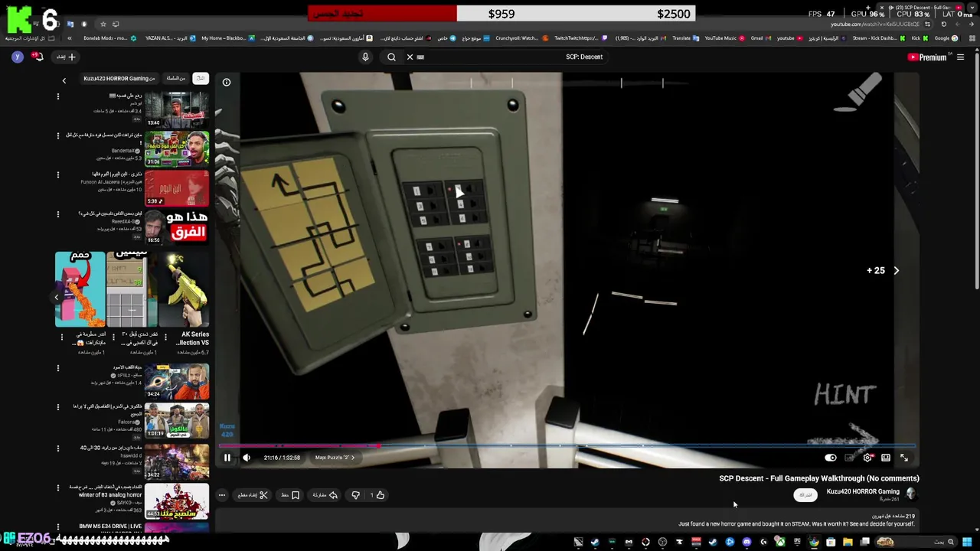Seek on the video progress bar
980x551 pixels.
pyautogui.click(x=567, y=445)
